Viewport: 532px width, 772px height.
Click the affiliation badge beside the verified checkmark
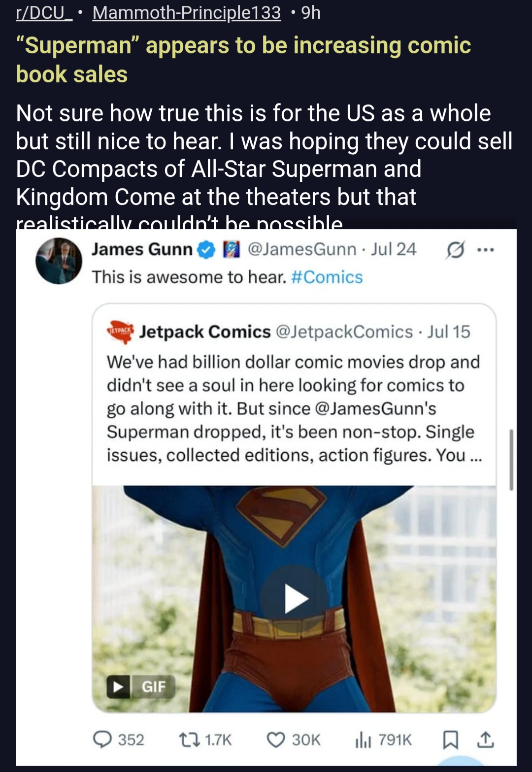(x=231, y=250)
